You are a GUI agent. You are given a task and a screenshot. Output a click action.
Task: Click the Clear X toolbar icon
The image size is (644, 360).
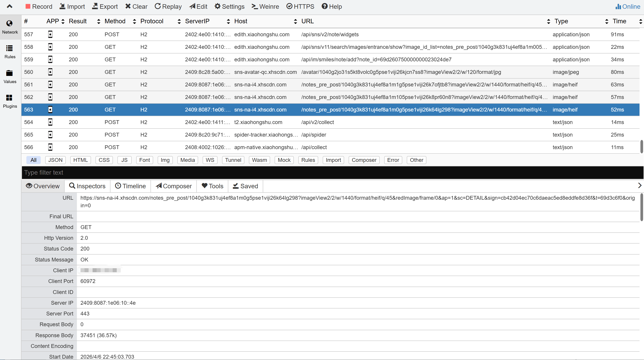[x=128, y=6]
